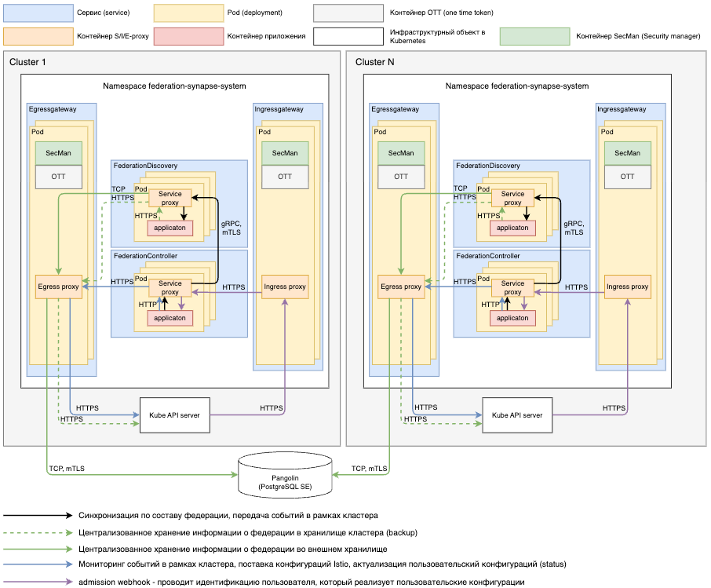Select OTT container in Cluster N Ingressgateway
Viewport: 711px width, 588px height.
tap(627, 177)
